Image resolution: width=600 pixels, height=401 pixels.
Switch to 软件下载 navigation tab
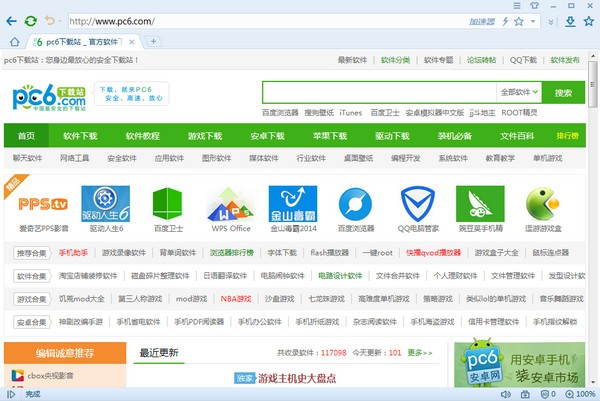[81, 135]
